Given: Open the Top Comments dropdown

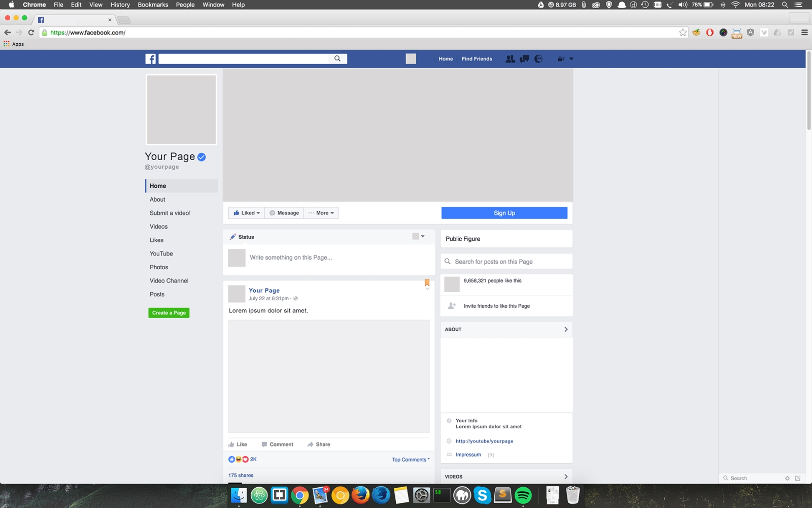Looking at the screenshot, I should pyautogui.click(x=409, y=459).
